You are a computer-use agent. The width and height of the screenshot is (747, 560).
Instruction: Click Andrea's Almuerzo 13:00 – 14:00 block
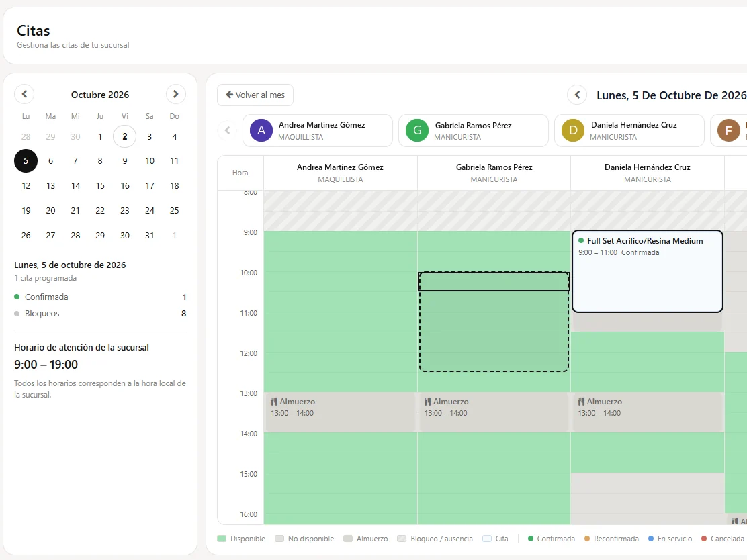pyautogui.click(x=340, y=412)
